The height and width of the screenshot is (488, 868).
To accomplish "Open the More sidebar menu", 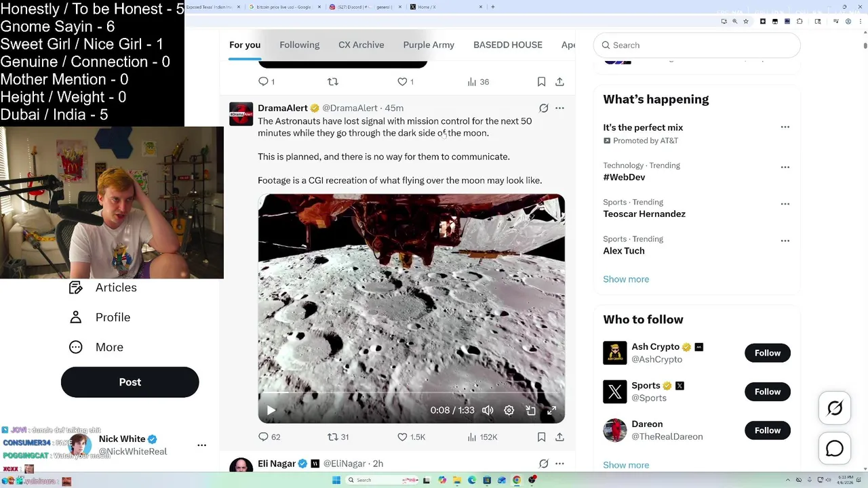I will [96, 347].
